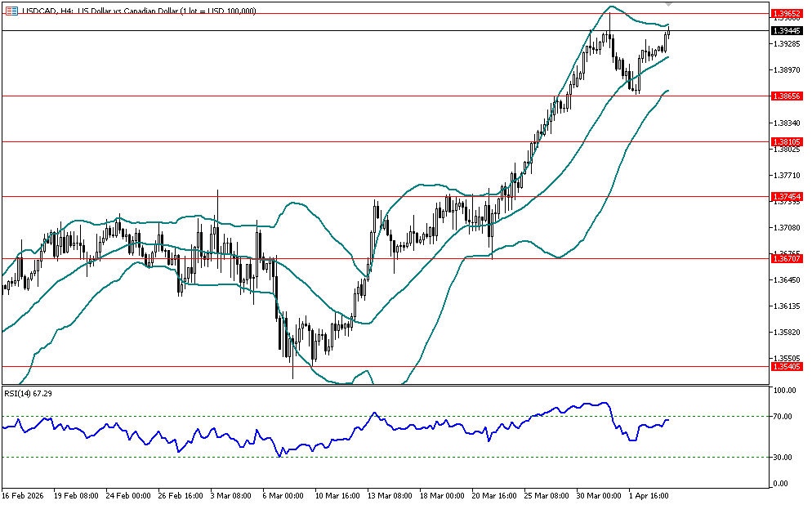This screenshot has width=812, height=505.
Task: Click the grey chart shift triangle marker
Action: [668, 4]
